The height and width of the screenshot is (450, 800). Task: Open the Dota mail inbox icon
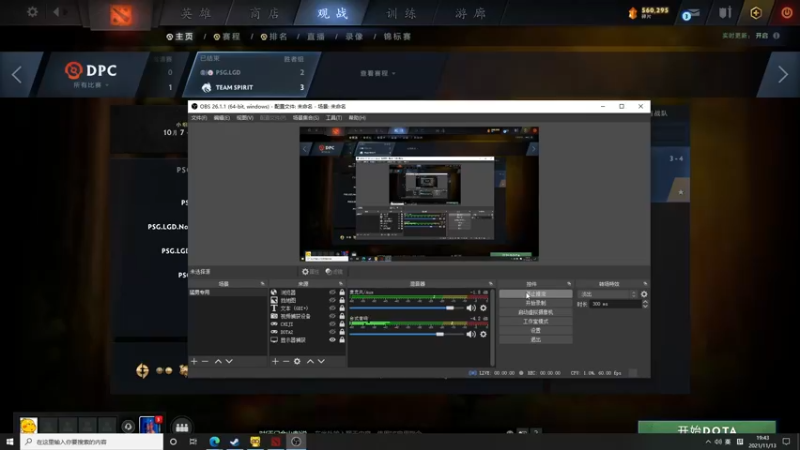click(690, 14)
